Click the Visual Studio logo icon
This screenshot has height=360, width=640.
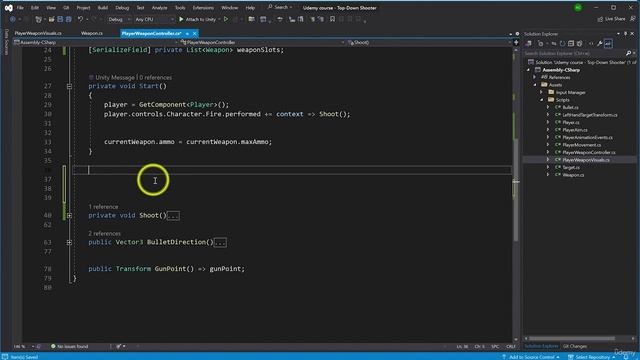pyautogui.click(x=8, y=8)
